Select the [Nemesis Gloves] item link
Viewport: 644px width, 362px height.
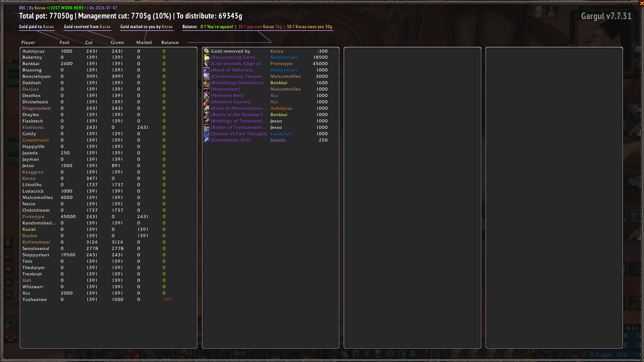tap(231, 102)
